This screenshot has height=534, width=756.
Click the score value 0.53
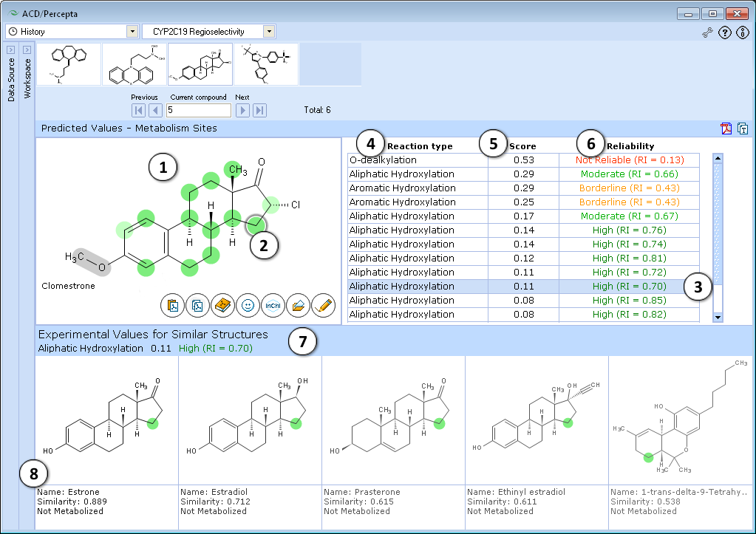coord(524,160)
